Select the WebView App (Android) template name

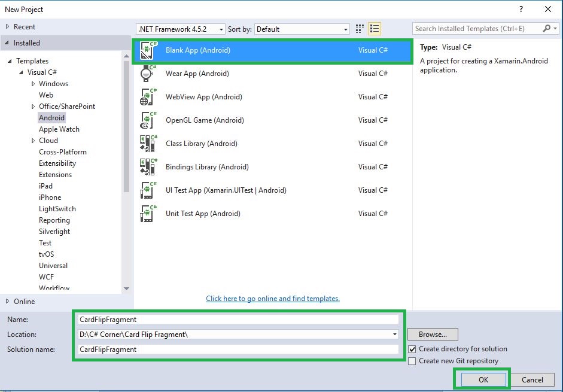coord(203,97)
